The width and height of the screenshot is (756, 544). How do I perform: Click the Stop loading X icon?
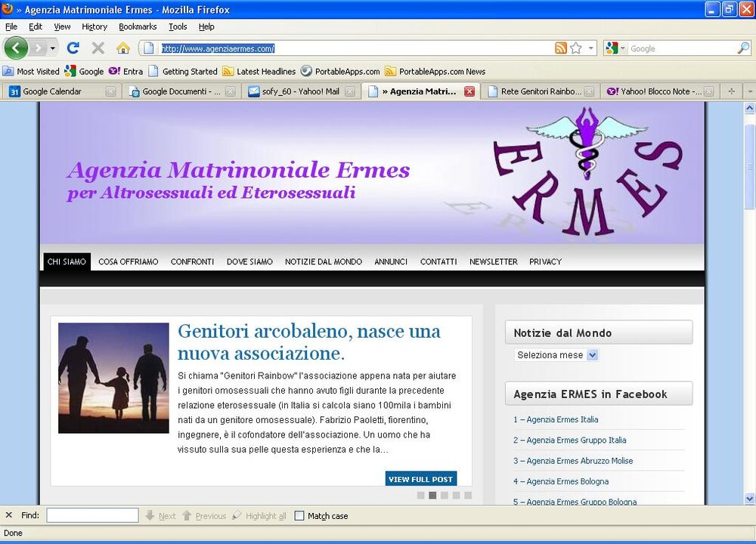(98, 48)
